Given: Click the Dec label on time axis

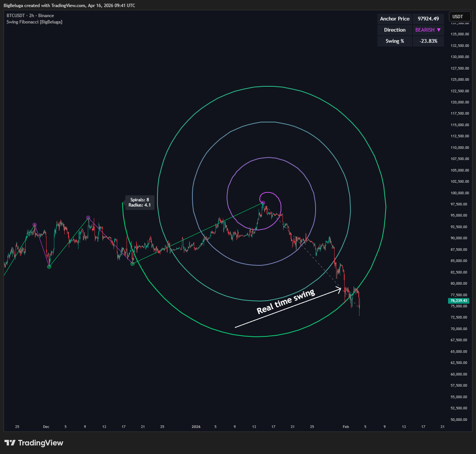Looking at the screenshot, I should pos(46,427).
